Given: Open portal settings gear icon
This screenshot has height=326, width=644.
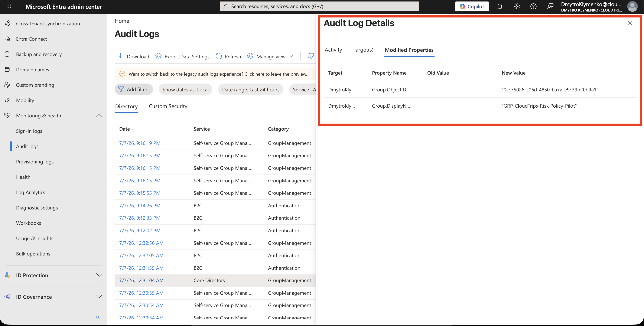Looking at the screenshot, I should 517,7.
